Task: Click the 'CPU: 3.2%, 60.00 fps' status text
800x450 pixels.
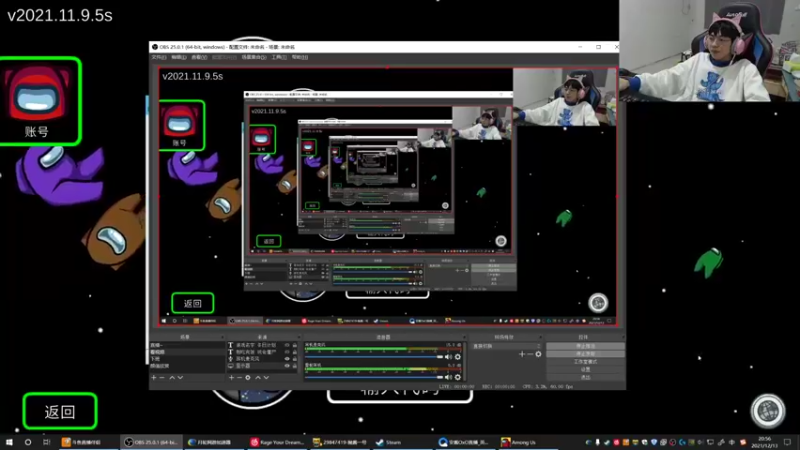Action: pos(548,387)
